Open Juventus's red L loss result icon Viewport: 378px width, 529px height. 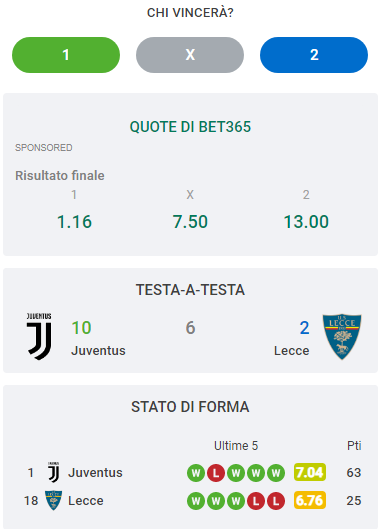[x=216, y=473]
